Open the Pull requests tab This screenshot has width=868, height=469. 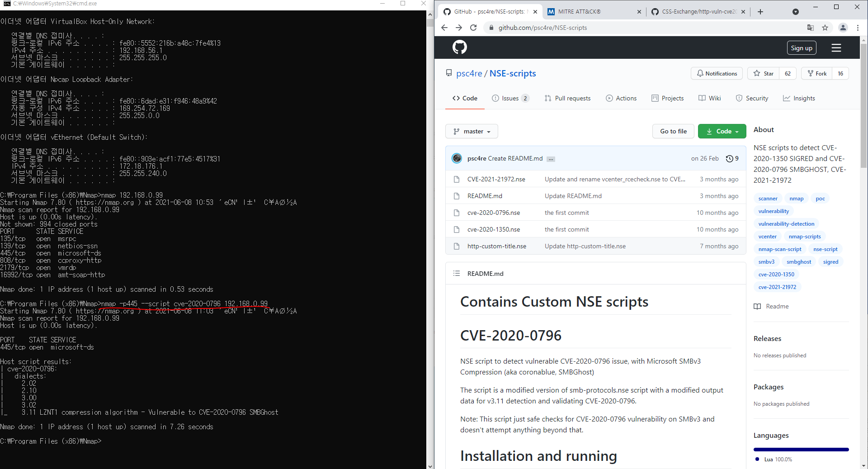click(x=567, y=98)
